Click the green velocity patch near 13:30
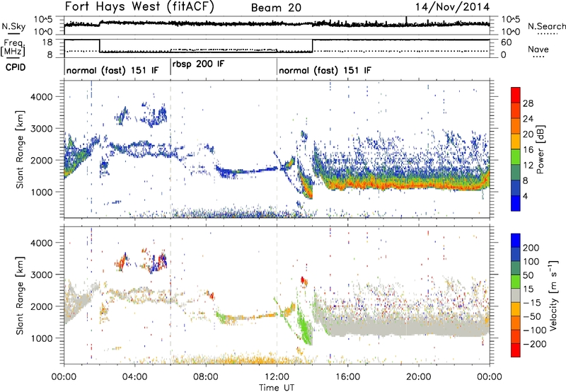The height and width of the screenshot is (392, 566). [x=304, y=327]
